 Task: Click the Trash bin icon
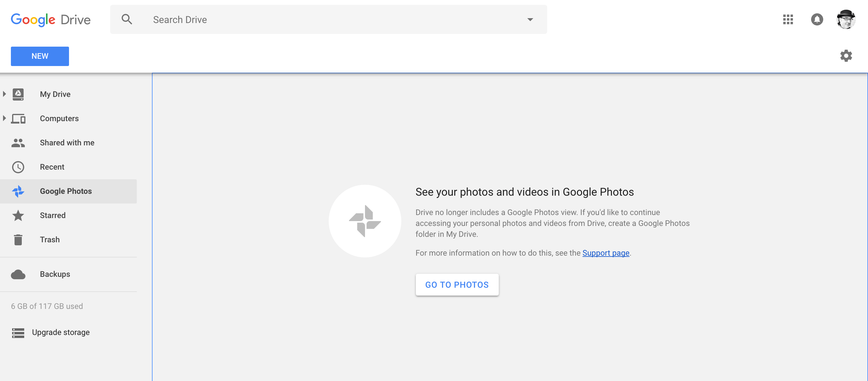point(18,240)
